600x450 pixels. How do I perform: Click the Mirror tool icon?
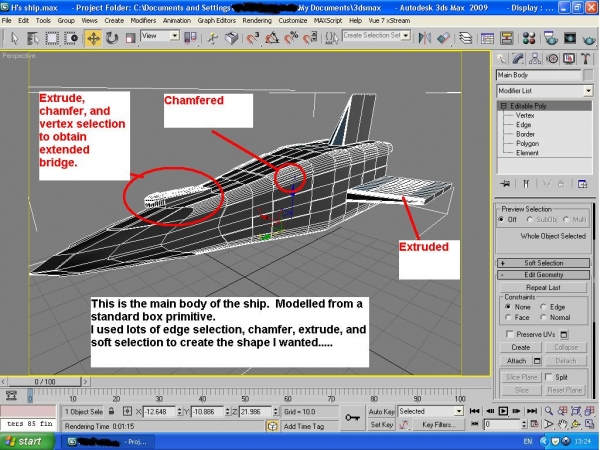424,38
